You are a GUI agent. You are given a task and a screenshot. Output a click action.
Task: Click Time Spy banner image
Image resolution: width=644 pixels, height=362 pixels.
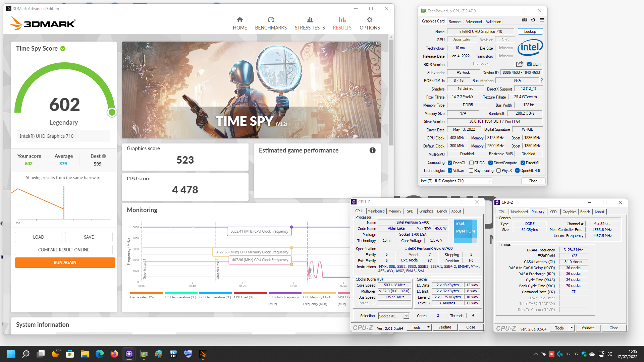point(251,90)
